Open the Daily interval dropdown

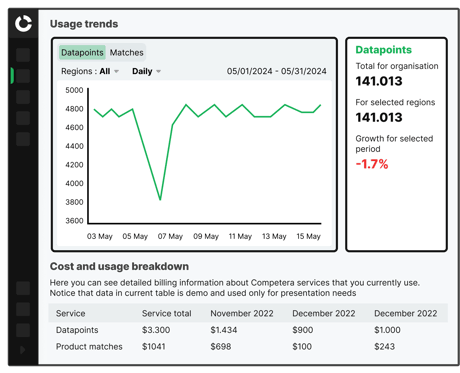(146, 71)
